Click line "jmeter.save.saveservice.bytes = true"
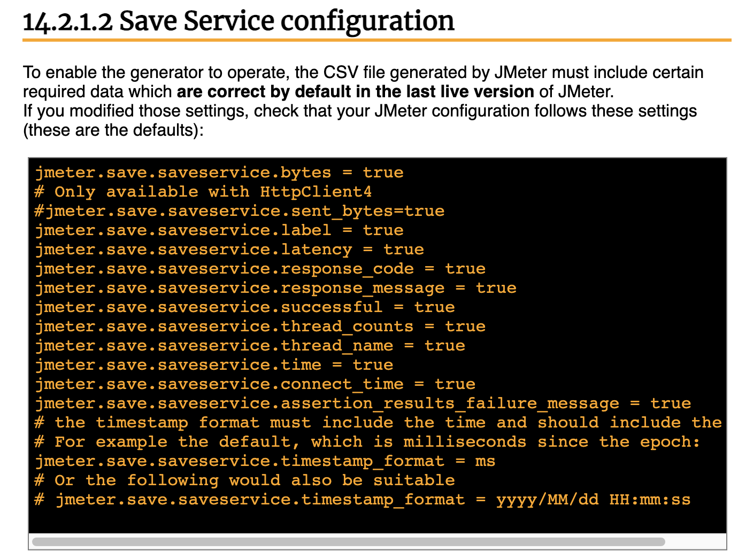This screenshot has height=560, width=738. click(219, 173)
